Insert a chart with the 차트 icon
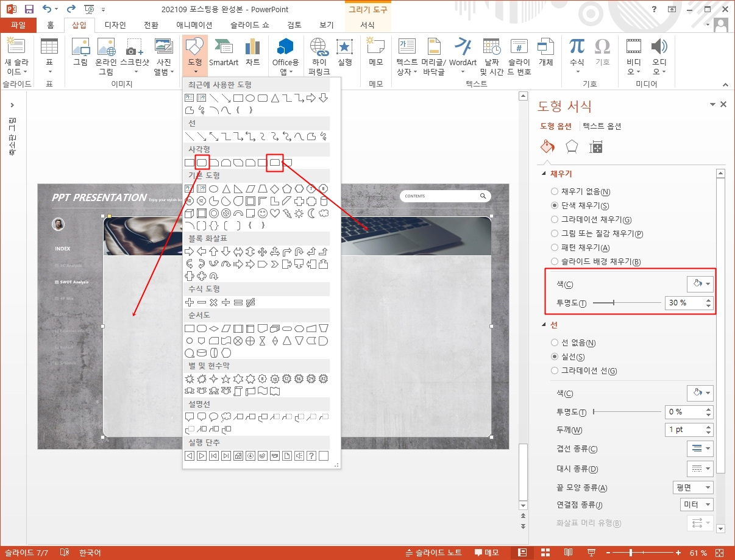735x560 pixels. [x=252, y=52]
